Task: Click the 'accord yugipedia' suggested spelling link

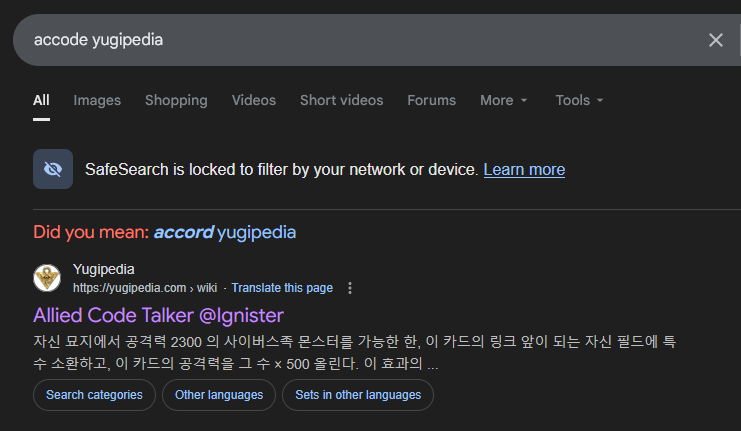Action: [225, 232]
